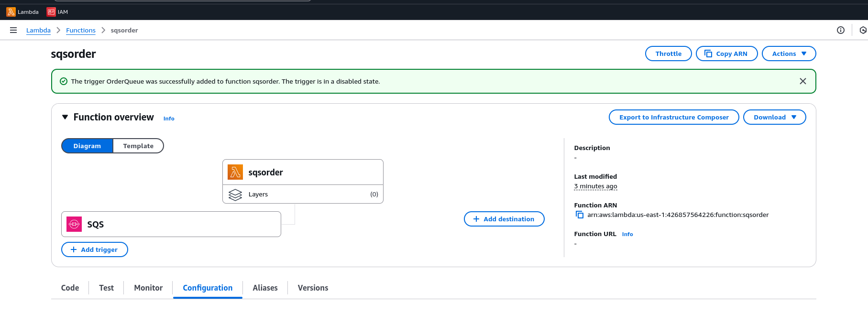868x314 pixels.
Task: Click the green success checkmark icon
Action: click(64, 81)
